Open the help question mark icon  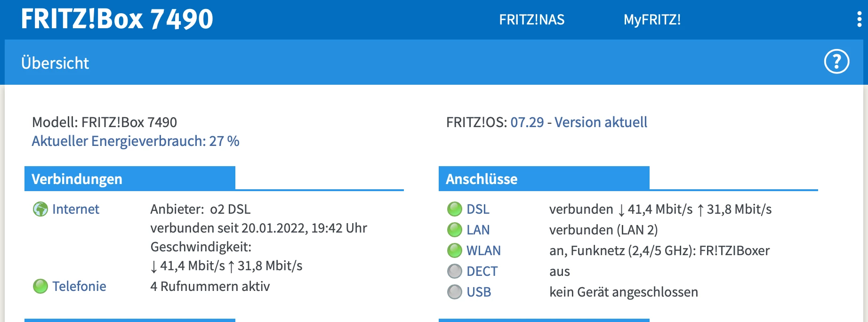coord(836,62)
